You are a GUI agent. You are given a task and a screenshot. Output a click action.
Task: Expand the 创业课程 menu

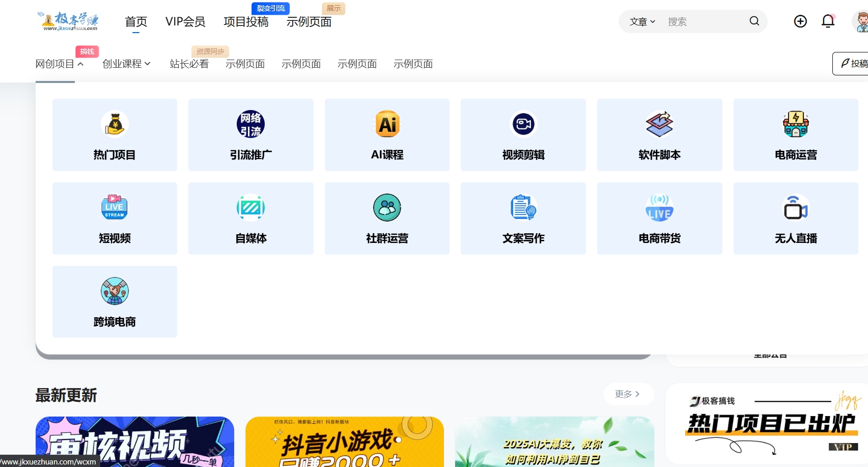point(125,64)
